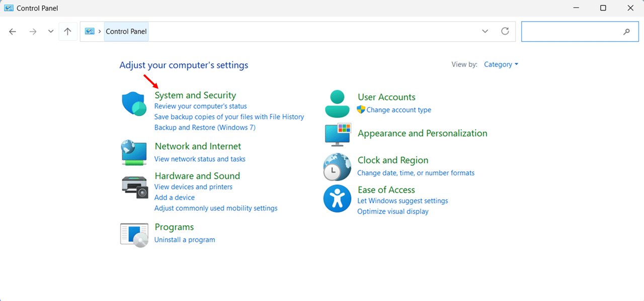This screenshot has width=644, height=301.
Task: Click the Control Panel breadcrumb in address bar
Action: 126,31
